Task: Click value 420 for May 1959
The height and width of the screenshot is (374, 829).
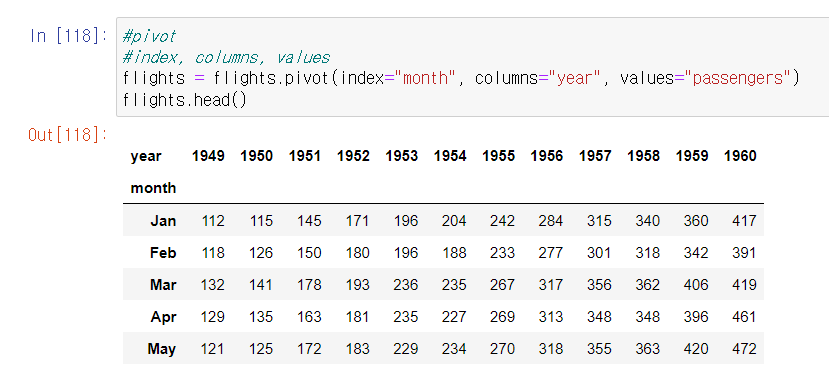Action: 696,350
